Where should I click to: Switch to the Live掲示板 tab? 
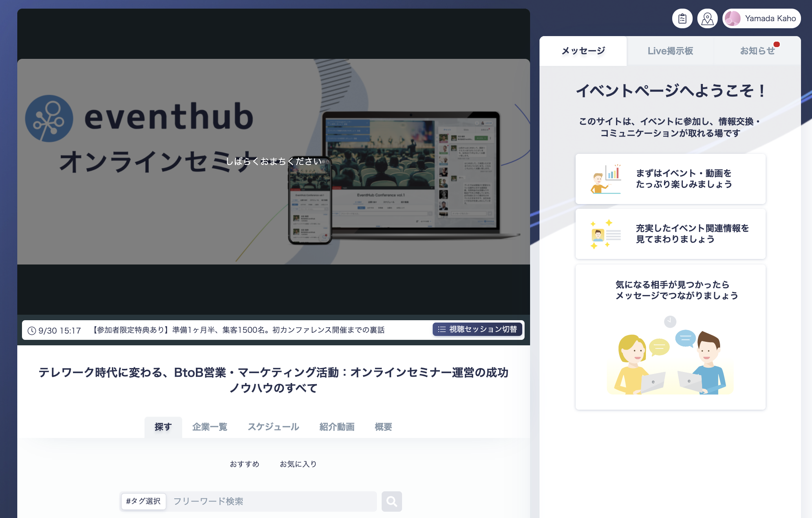(x=670, y=51)
